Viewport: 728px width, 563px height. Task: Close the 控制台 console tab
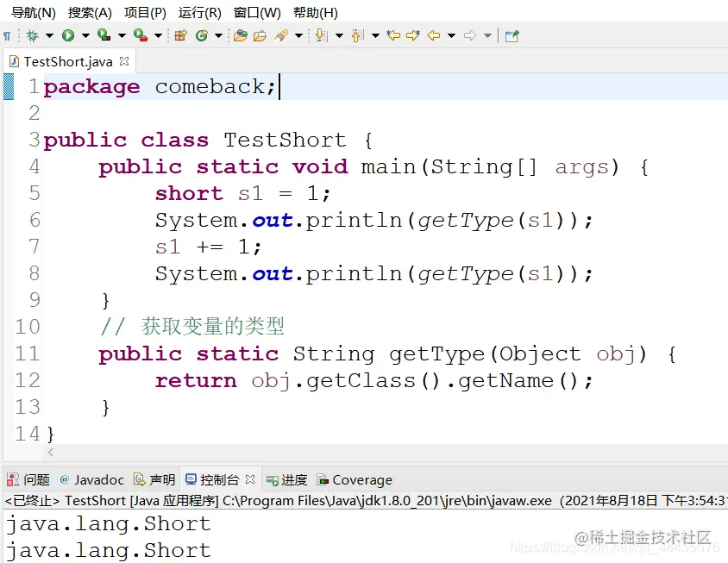click(250, 479)
